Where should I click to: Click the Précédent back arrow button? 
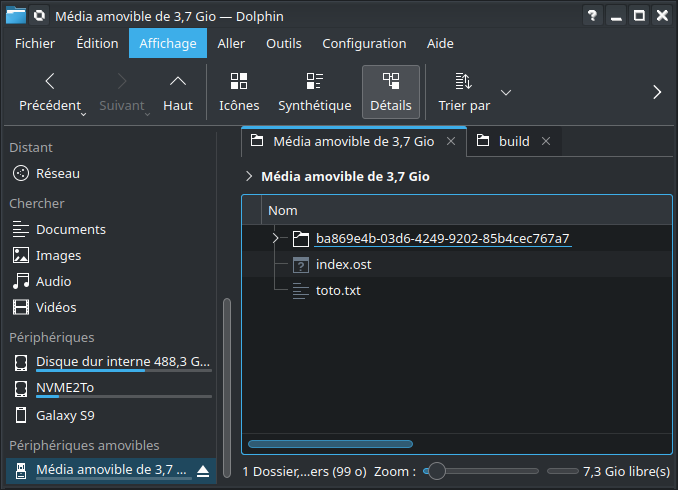pyautogui.click(x=50, y=92)
